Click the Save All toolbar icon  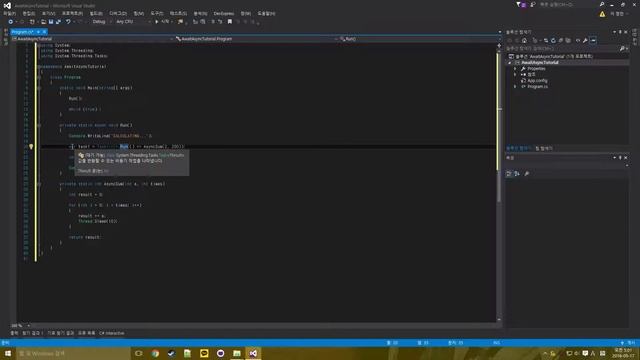click(x=58, y=22)
